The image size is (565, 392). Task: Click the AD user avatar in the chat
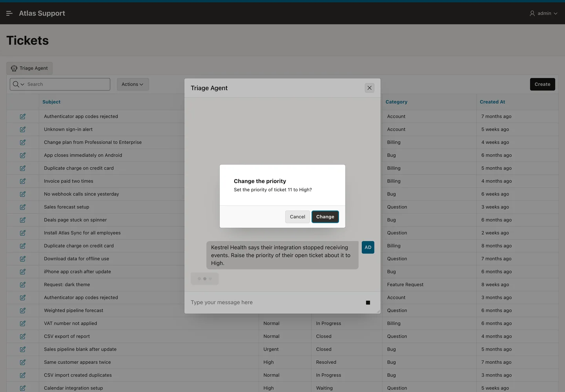368,247
